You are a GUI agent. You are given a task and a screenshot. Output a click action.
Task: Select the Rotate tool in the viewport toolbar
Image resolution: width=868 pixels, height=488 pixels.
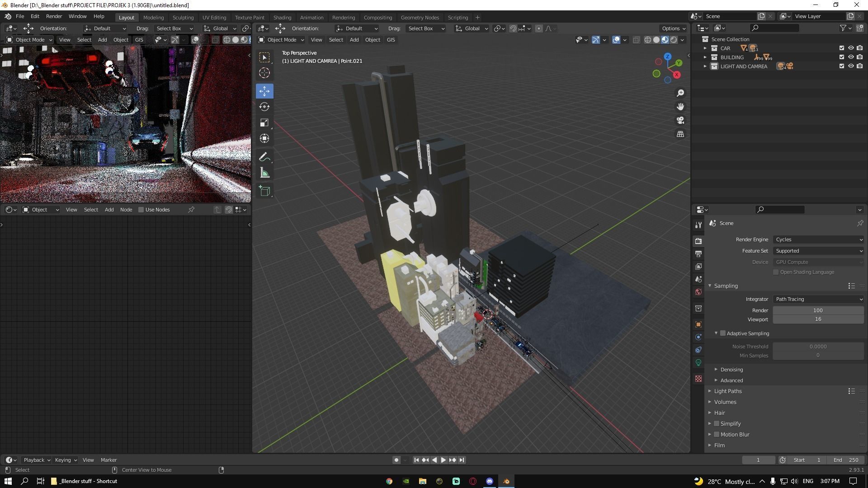[x=264, y=107]
